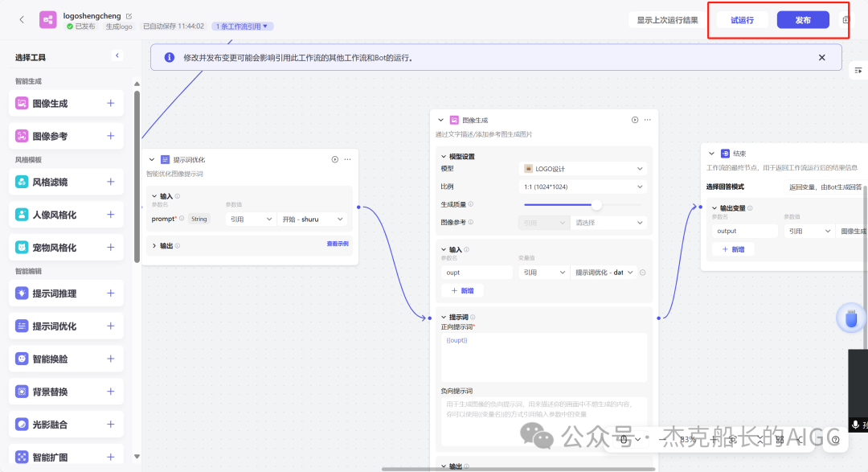Click the 发布 button

(803, 20)
